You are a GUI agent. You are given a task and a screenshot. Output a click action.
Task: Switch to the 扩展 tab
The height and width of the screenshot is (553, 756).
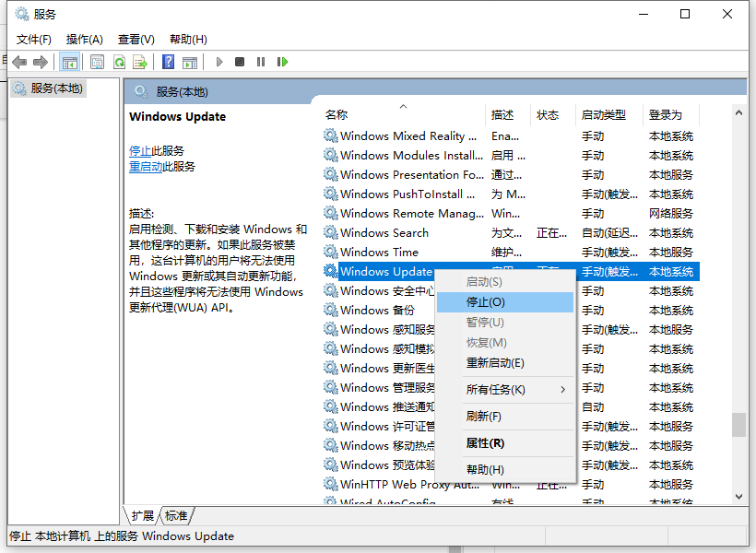coord(143,516)
